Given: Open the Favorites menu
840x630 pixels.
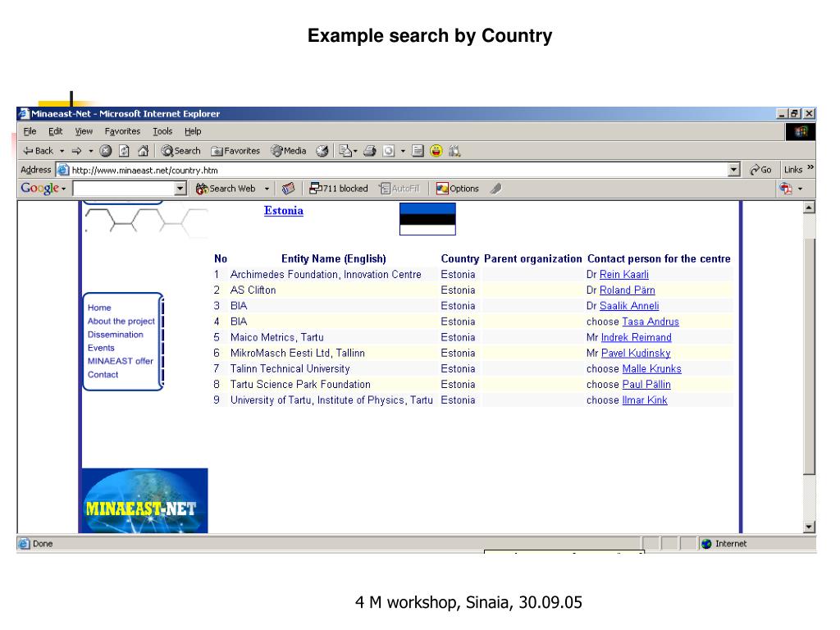Looking at the screenshot, I should click(x=122, y=131).
